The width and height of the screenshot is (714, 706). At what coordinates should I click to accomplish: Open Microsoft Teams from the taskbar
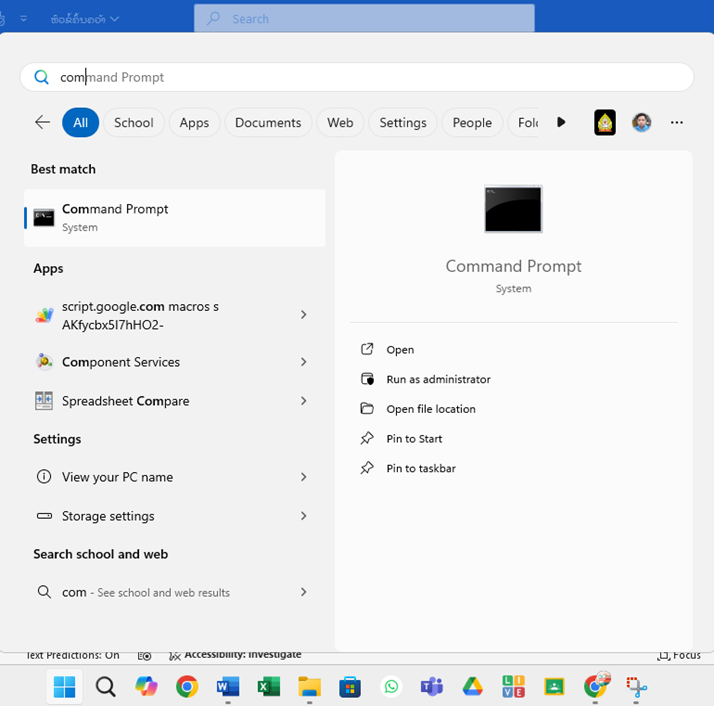(431, 686)
